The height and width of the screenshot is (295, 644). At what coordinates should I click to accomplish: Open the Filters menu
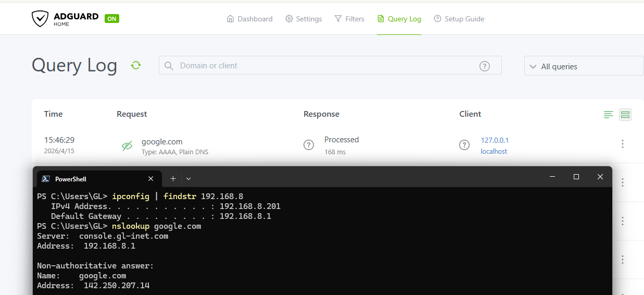[349, 19]
